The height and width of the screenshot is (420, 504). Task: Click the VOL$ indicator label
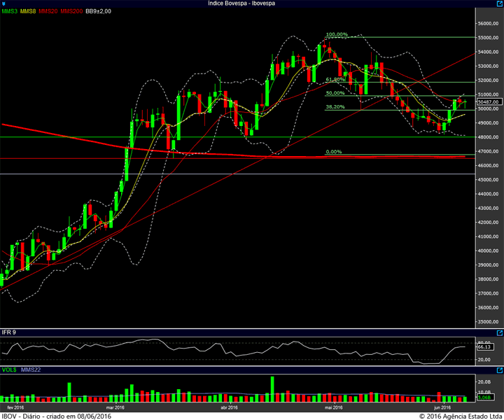9,370
